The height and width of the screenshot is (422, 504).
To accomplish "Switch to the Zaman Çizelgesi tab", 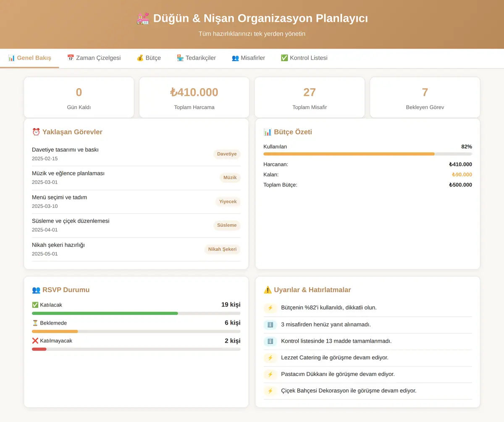I will click(x=94, y=58).
